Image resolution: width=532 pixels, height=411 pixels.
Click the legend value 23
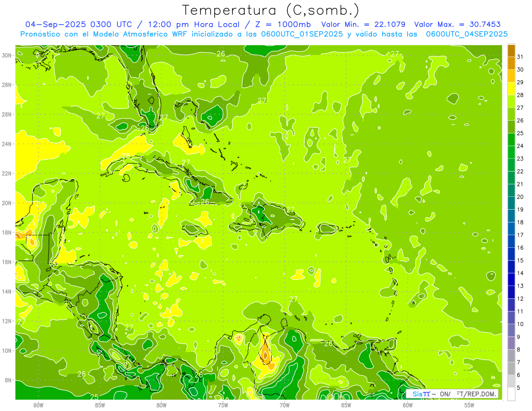click(x=520, y=158)
